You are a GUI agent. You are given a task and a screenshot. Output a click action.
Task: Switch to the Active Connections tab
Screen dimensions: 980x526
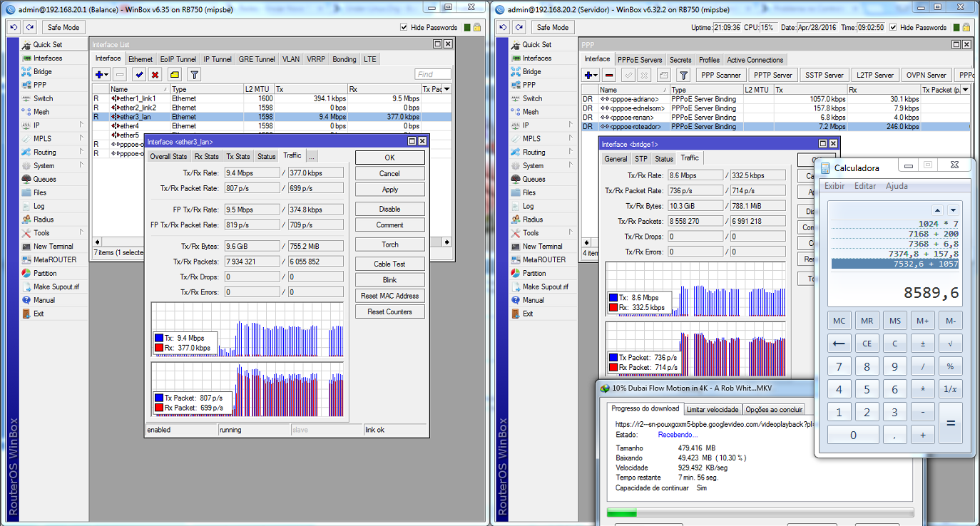pyautogui.click(x=755, y=60)
